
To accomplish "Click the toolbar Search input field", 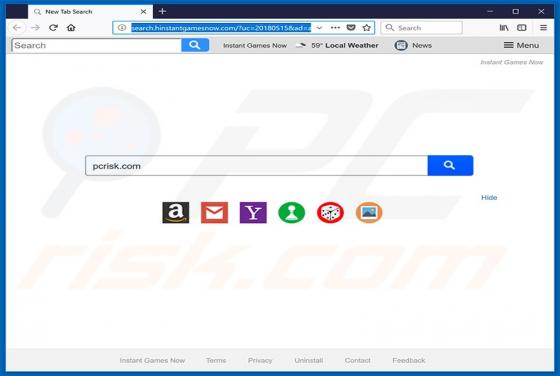I will pyautogui.click(x=96, y=45).
